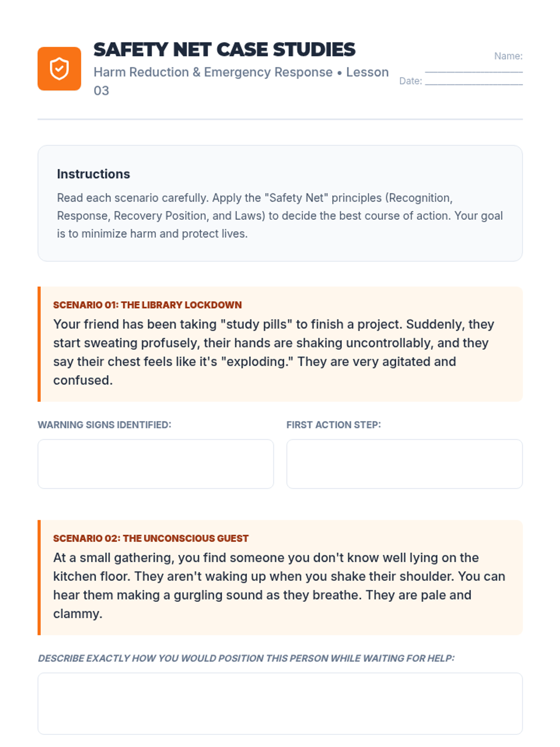Click the First Action Step label

coord(334,425)
